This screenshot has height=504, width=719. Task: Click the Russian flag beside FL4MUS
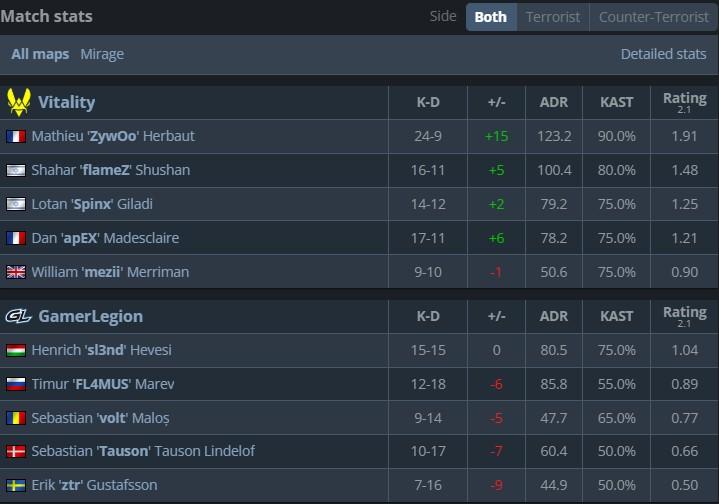tap(16, 384)
